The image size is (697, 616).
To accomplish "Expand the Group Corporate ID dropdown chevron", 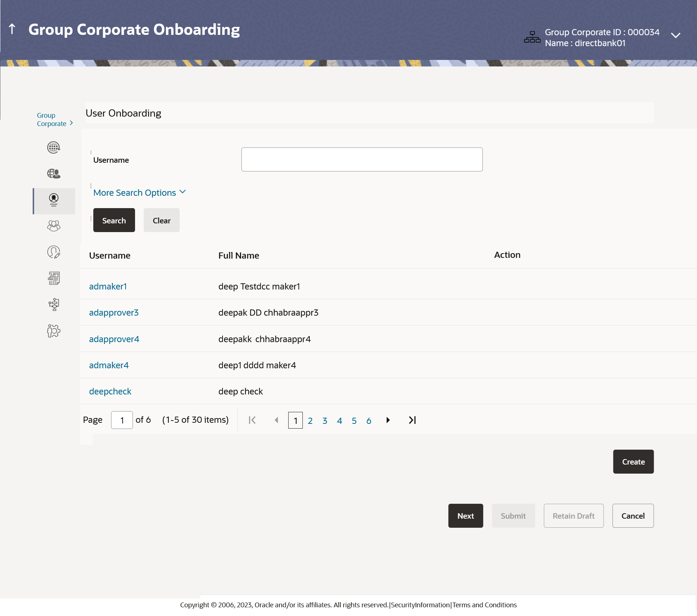I will click(675, 36).
